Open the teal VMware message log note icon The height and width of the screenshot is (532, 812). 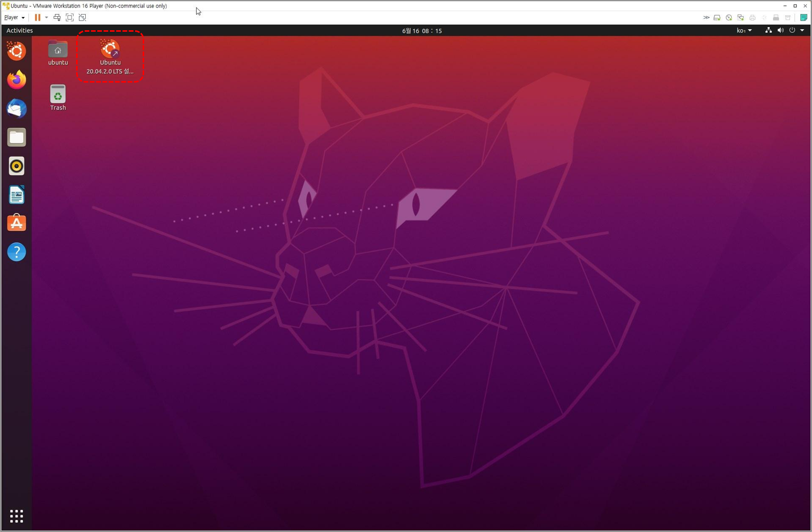[804, 18]
